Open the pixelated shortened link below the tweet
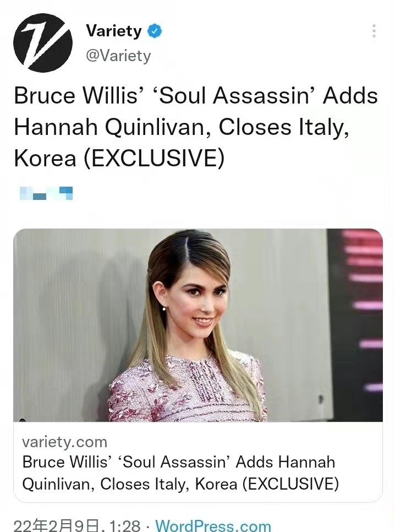This screenshot has height=532, width=395. 46,193
